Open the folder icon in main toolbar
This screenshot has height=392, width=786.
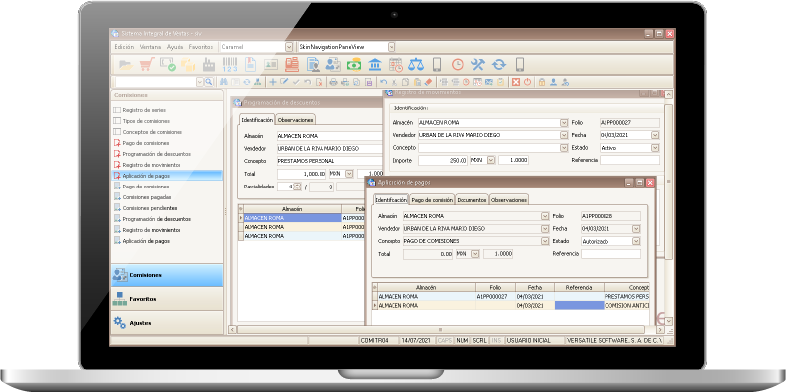click(x=126, y=64)
